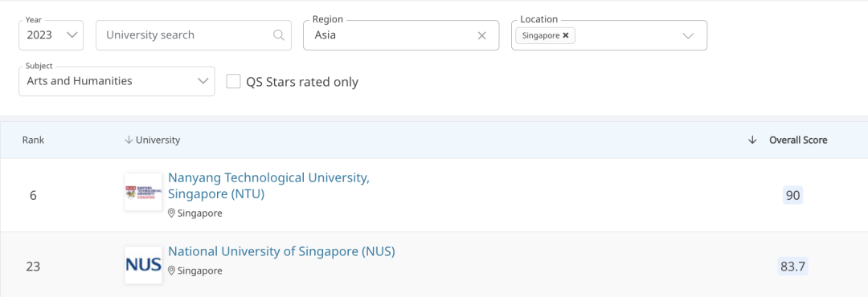
Task: Click the overall score 83.7
Action: (792, 266)
